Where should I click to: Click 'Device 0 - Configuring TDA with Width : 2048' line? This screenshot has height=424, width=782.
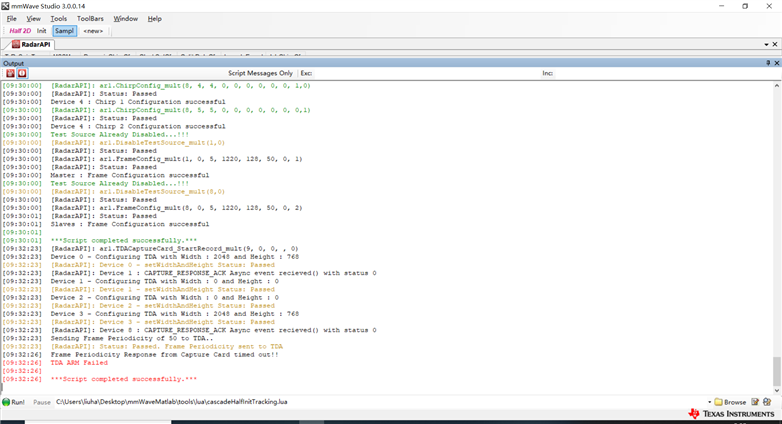pos(175,257)
